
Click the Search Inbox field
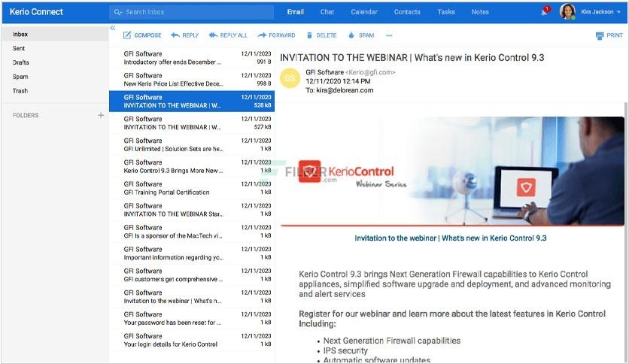click(192, 12)
